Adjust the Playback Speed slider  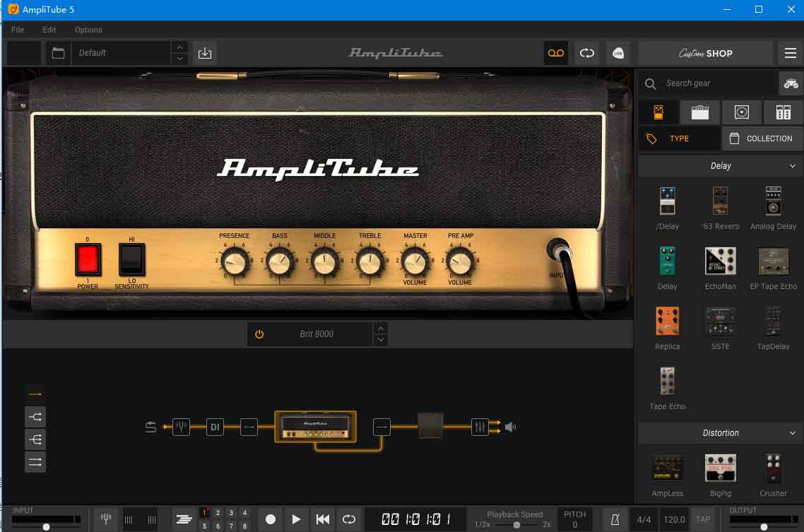pyautogui.click(x=517, y=525)
